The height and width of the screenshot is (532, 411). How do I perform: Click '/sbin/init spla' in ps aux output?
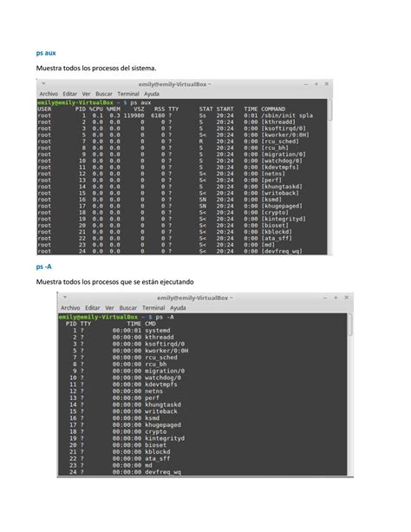[x=287, y=115]
